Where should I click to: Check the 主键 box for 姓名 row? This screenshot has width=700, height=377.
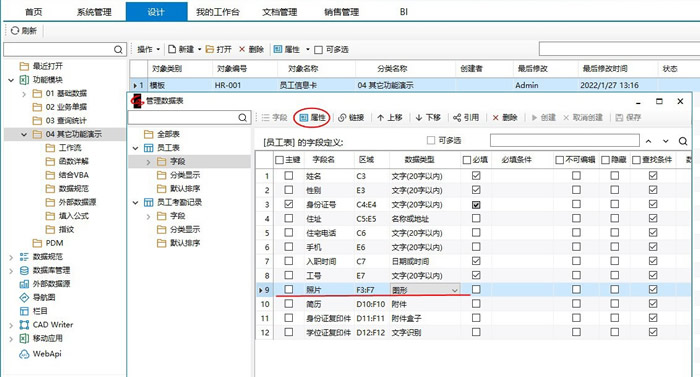pos(289,176)
